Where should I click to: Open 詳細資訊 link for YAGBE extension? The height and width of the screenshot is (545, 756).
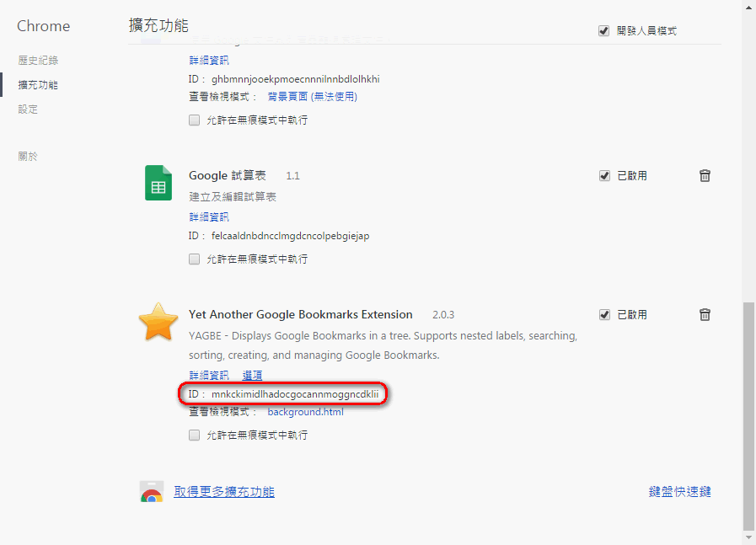pyautogui.click(x=209, y=376)
